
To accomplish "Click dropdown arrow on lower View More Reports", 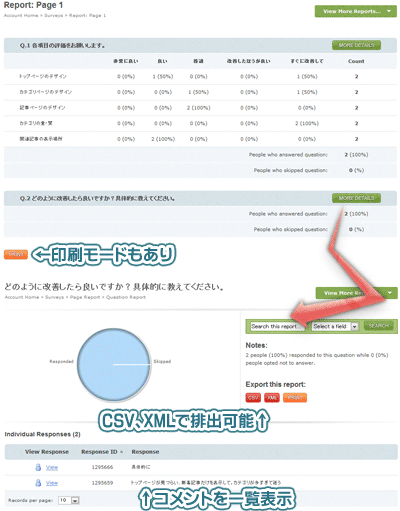I will click(x=390, y=293).
